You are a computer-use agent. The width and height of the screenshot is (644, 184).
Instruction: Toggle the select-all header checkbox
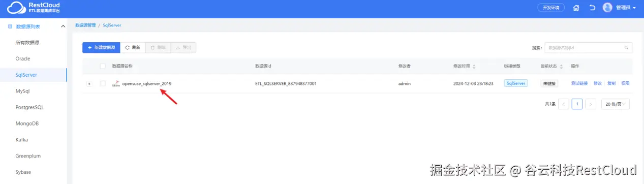pyautogui.click(x=103, y=66)
